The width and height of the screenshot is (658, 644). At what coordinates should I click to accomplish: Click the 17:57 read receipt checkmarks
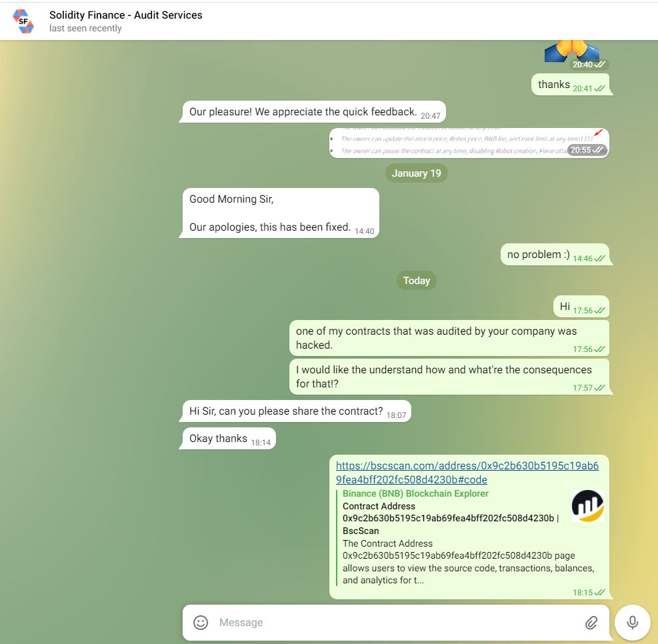pos(600,387)
